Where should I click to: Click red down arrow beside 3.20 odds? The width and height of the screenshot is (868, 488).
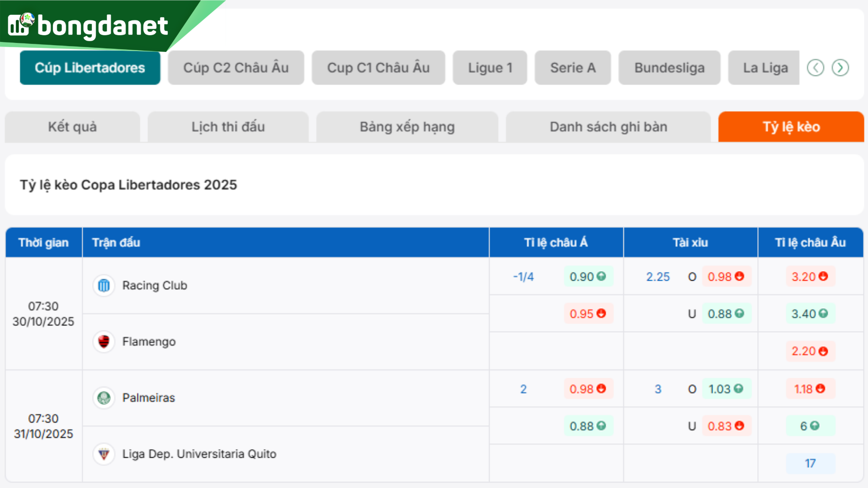pos(823,276)
